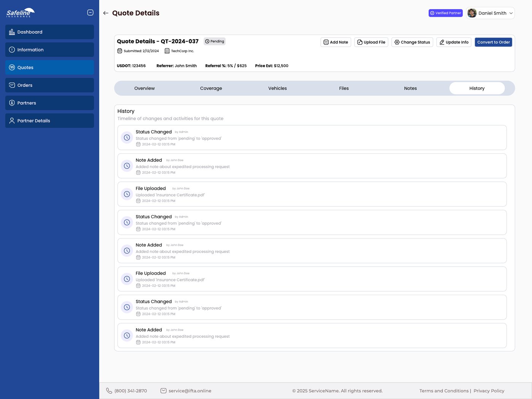Click the Dashboard bar chart icon
The width and height of the screenshot is (532, 399).
pos(12,32)
